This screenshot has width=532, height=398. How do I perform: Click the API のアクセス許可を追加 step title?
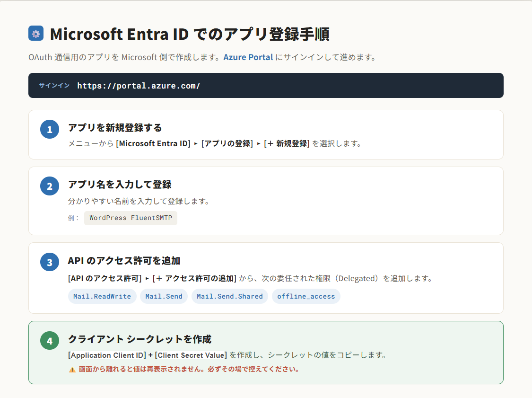tap(124, 261)
